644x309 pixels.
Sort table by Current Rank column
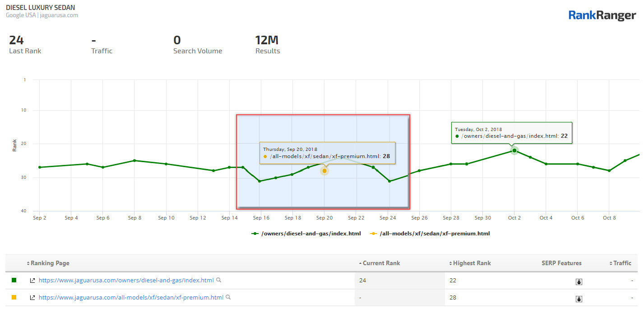379,263
